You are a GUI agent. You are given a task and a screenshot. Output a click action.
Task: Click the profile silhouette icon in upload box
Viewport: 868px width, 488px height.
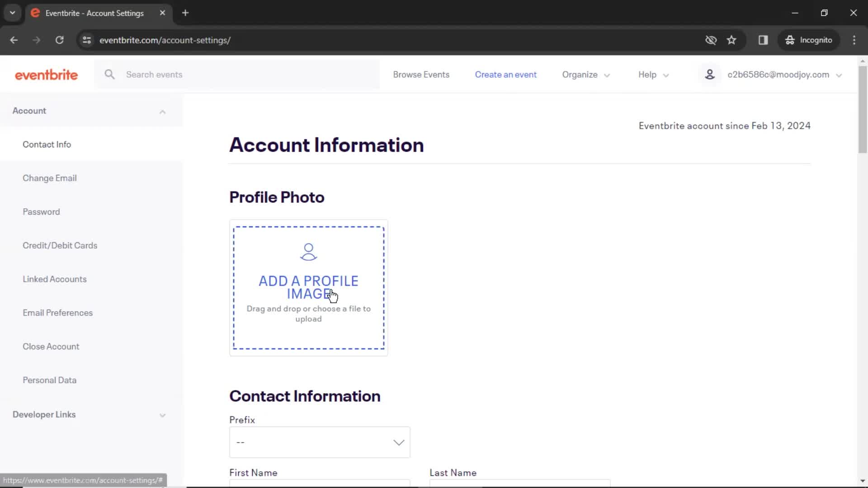[309, 252]
